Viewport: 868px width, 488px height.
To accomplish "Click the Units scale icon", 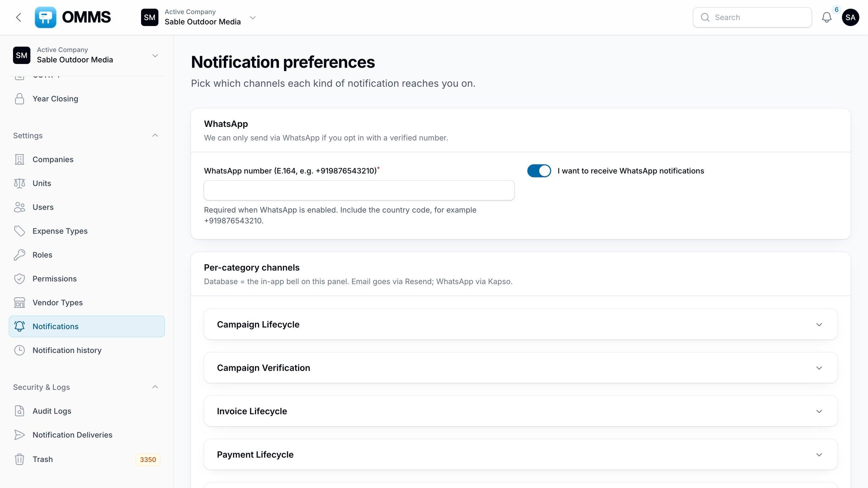I will click(x=20, y=183).
